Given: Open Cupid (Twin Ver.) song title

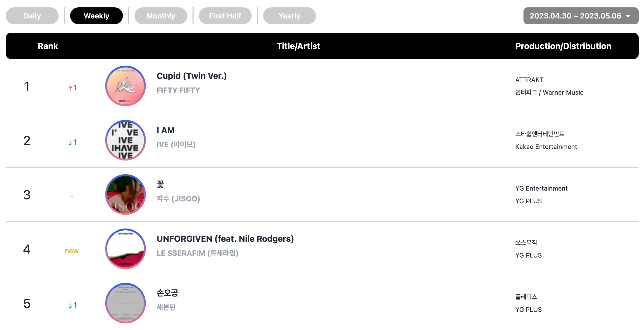Looking at the screenshot, I should pos(192,76).
